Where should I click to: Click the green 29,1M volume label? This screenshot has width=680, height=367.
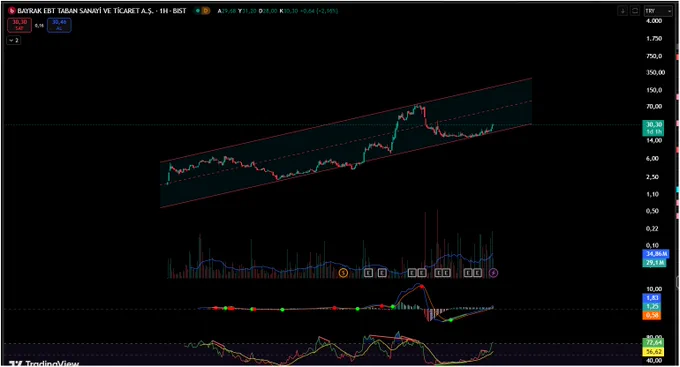click(x=654, y=262)
